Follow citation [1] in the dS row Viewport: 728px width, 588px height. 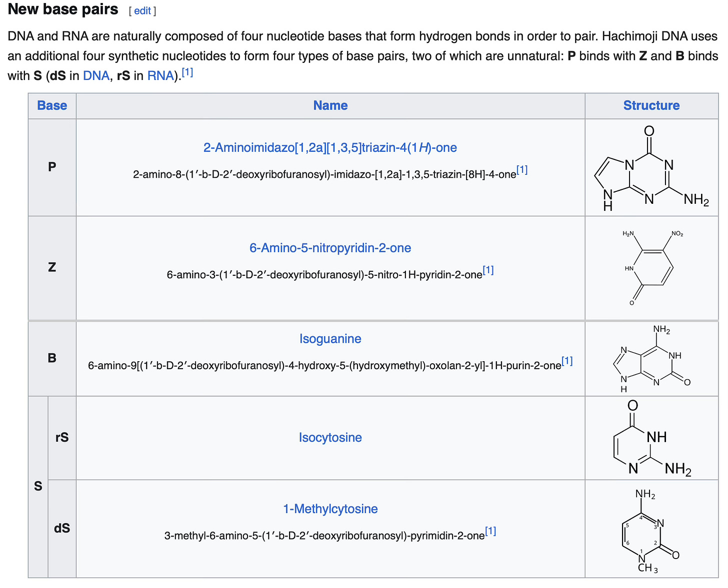490,531
